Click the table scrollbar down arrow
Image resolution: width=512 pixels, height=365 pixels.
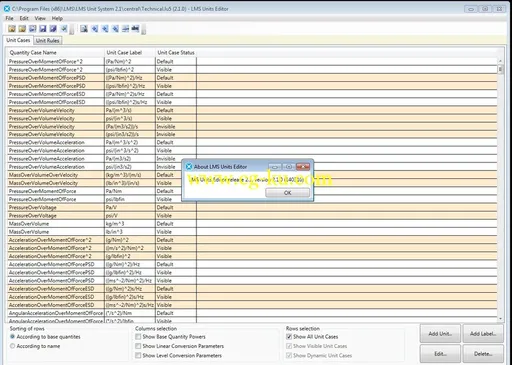(x=500, y=319)
